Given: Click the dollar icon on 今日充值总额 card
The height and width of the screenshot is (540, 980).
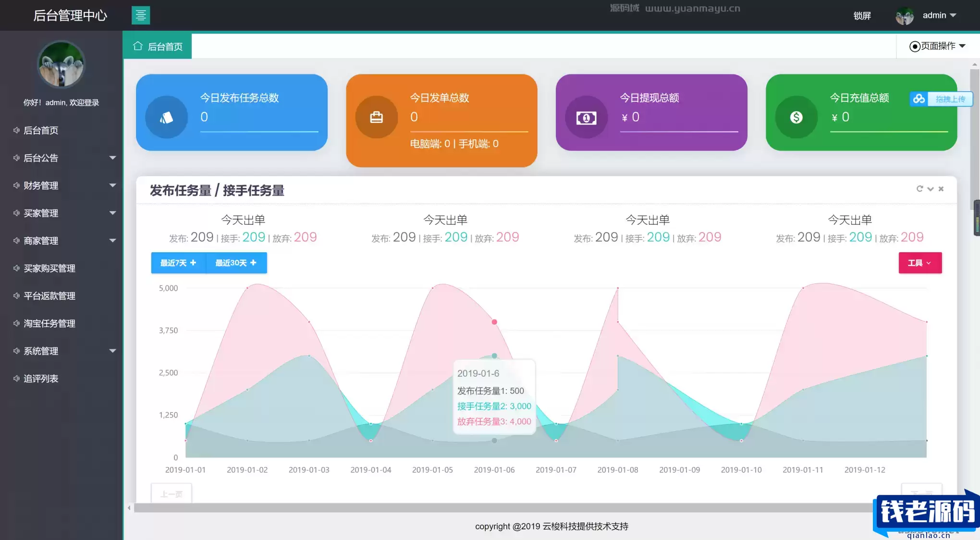Looking at the screenshot, I should 796,117.
